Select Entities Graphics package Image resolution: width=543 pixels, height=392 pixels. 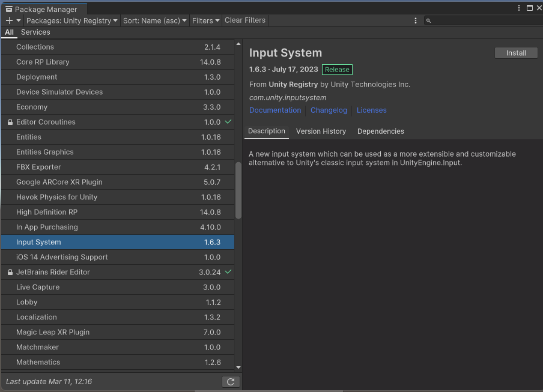(118, 152)
